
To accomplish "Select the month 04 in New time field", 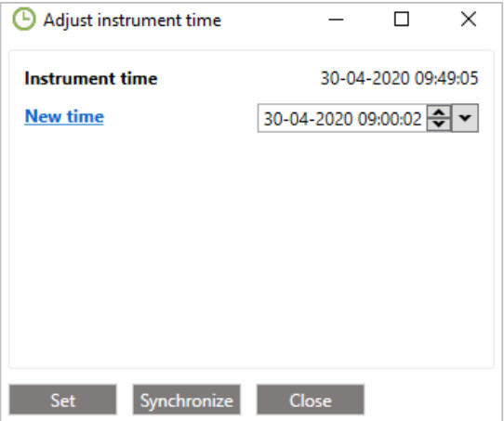I will [298, 119].
